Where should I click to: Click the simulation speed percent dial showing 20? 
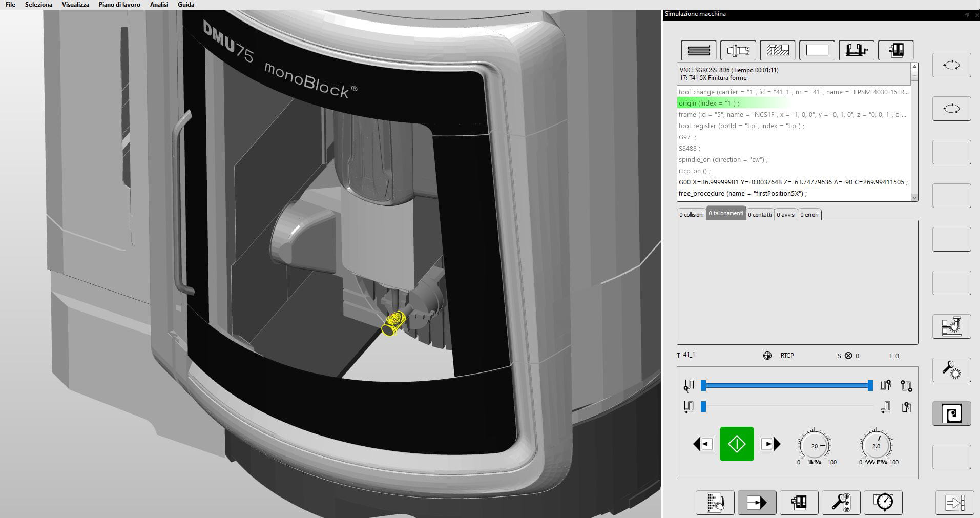pos(814,446)
